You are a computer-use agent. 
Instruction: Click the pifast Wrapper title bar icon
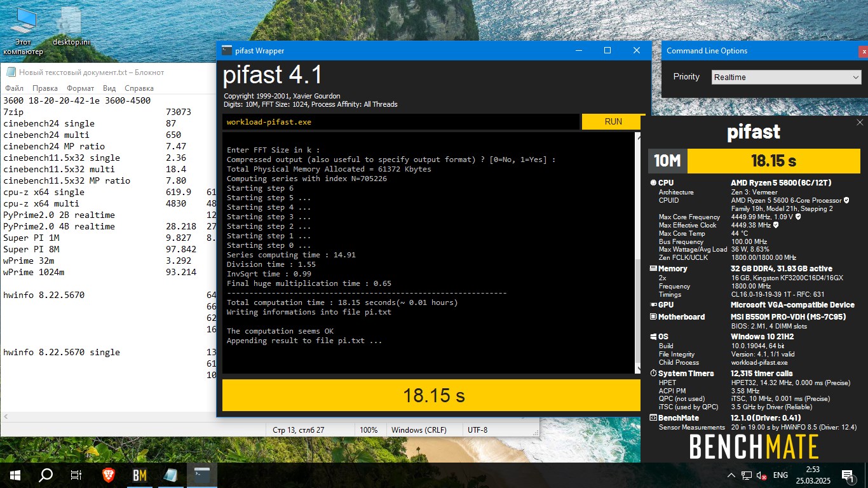click(x=227, y=51)
